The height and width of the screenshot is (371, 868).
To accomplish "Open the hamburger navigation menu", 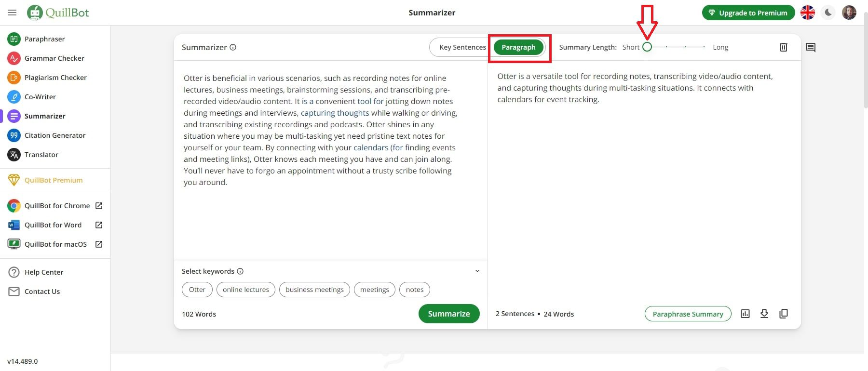I will point(12,13).
